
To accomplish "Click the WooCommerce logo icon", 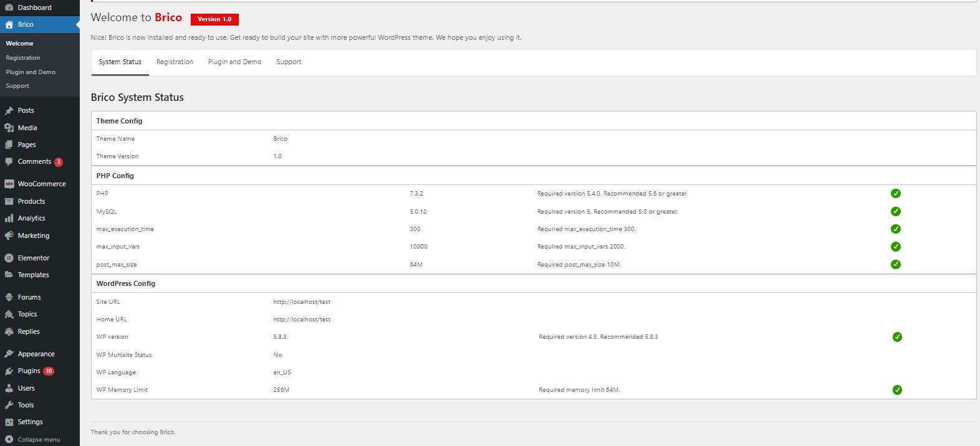I will (x=9, y=184).
